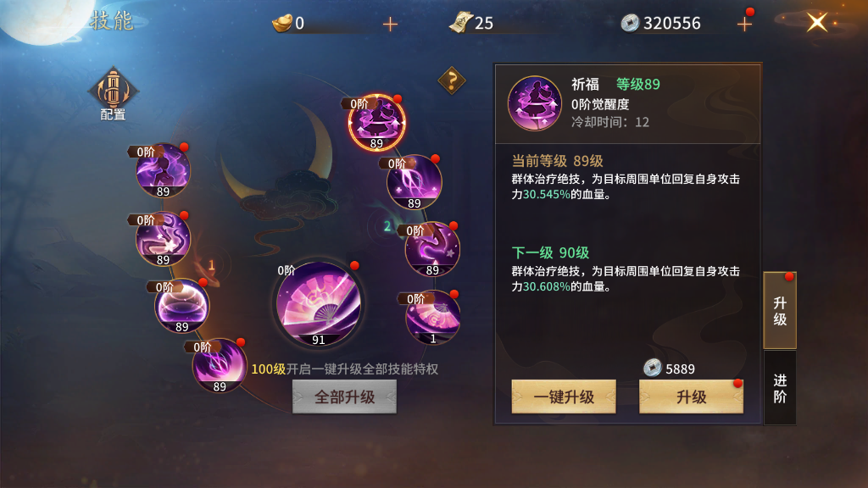Select the dragon swirl skill near number 2
The image size is (868, 488).
(x=432, y=249)
